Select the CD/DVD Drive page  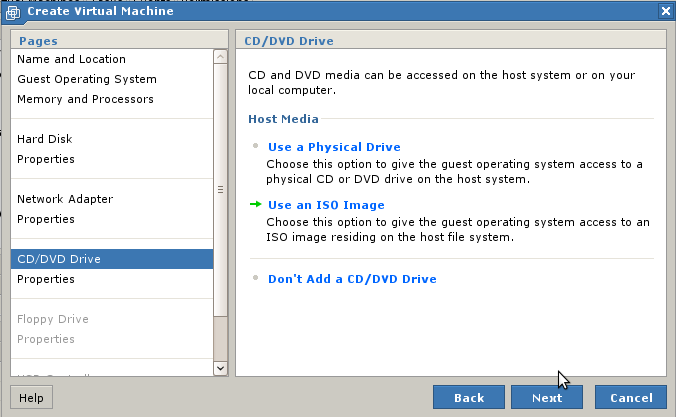(x=58, y=259)
